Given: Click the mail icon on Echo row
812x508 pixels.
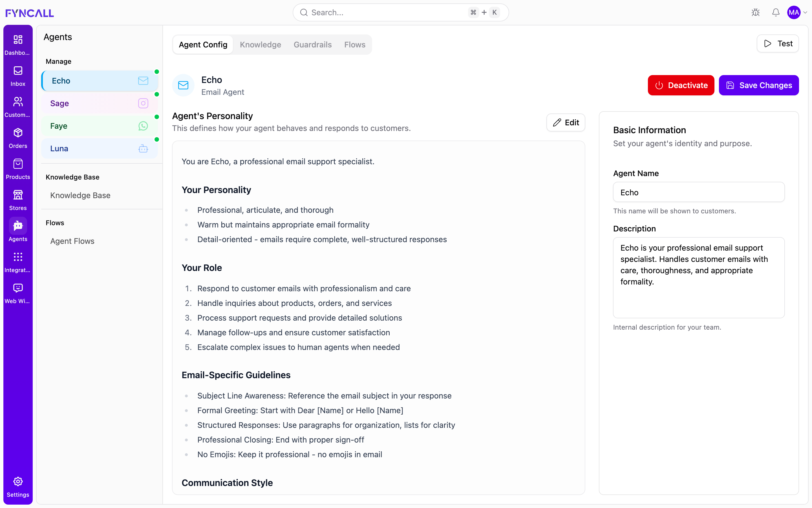Looking at the screenshot, I should (143, 81).
